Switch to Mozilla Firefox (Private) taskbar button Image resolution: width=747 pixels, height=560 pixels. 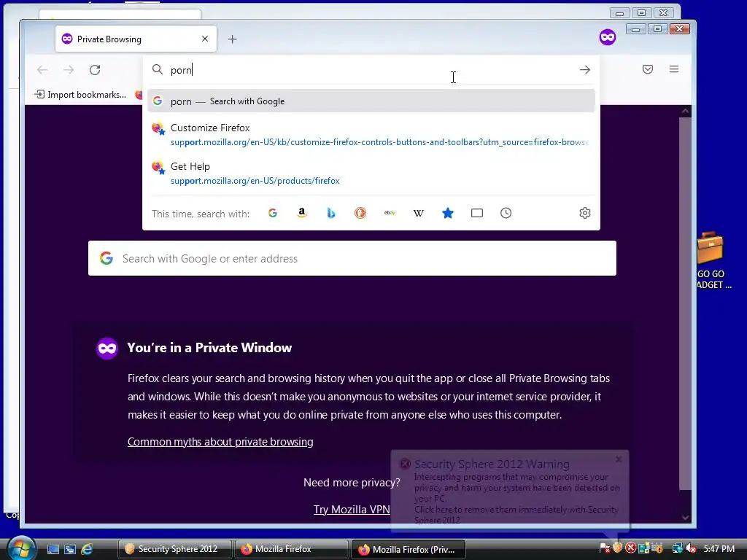point(408,550)
